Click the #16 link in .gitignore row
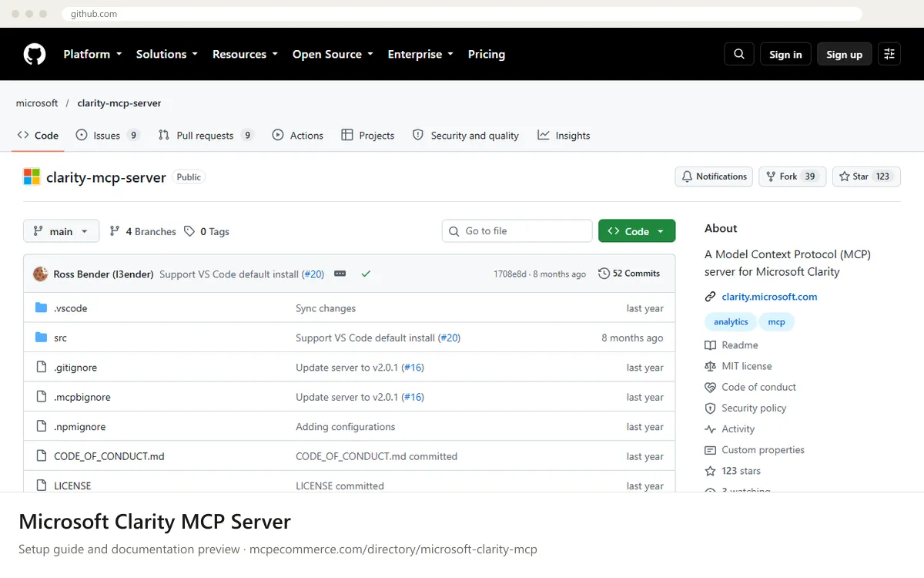 click(x=413, y=368)
